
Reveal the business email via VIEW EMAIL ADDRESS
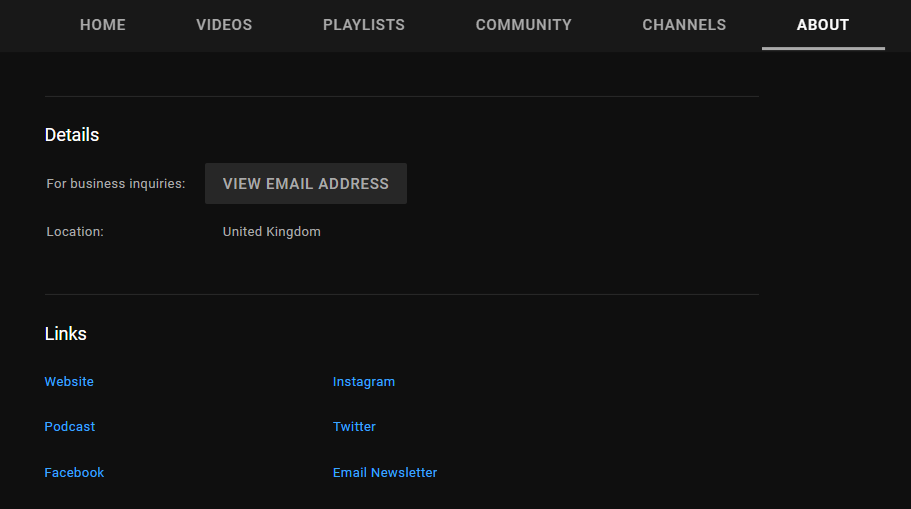click(x=306, y=184)
